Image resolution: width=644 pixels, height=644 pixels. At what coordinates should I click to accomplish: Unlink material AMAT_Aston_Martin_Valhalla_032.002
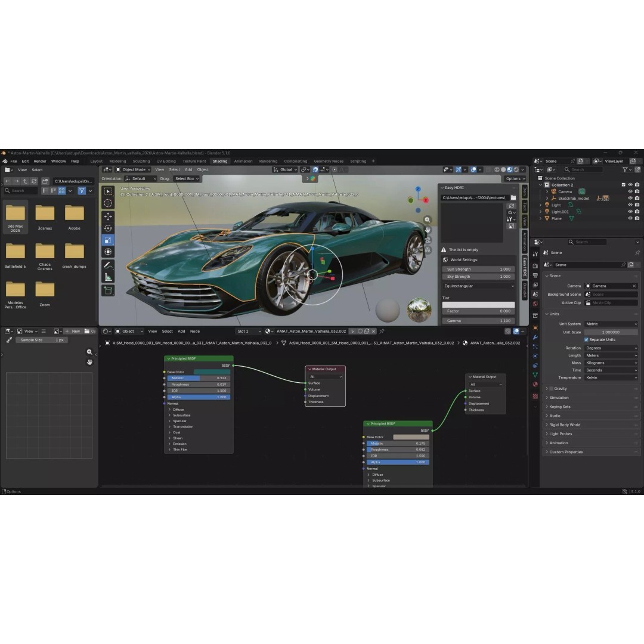coord(373,331)
